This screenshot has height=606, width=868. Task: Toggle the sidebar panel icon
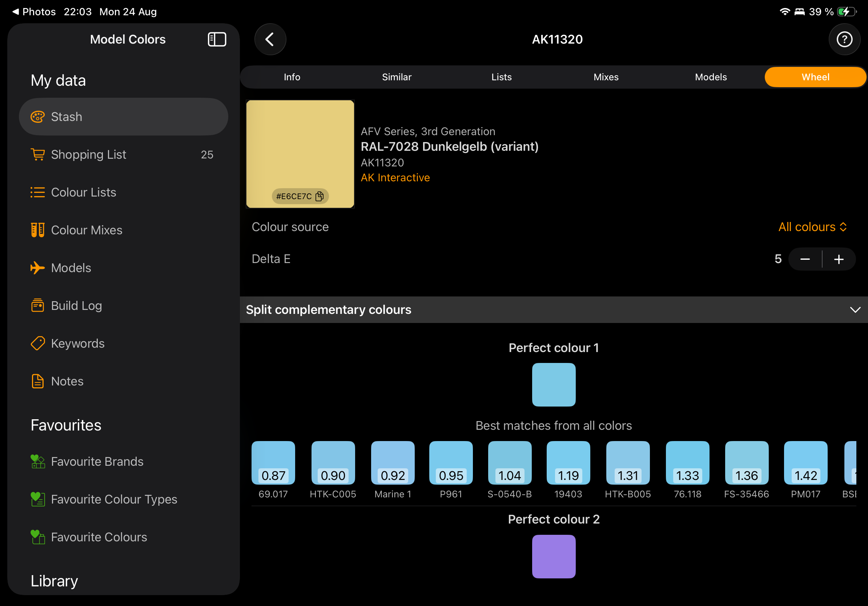tap(217, 39)
